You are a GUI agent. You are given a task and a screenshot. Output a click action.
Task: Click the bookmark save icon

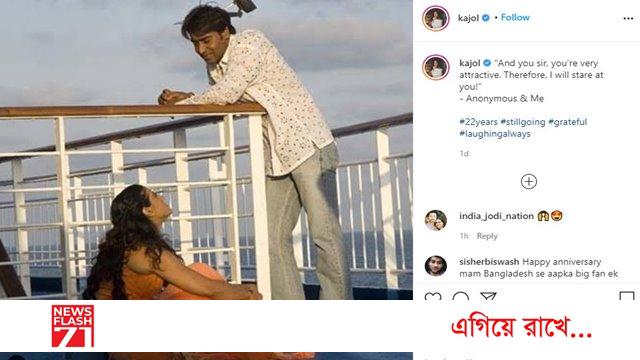627,296
